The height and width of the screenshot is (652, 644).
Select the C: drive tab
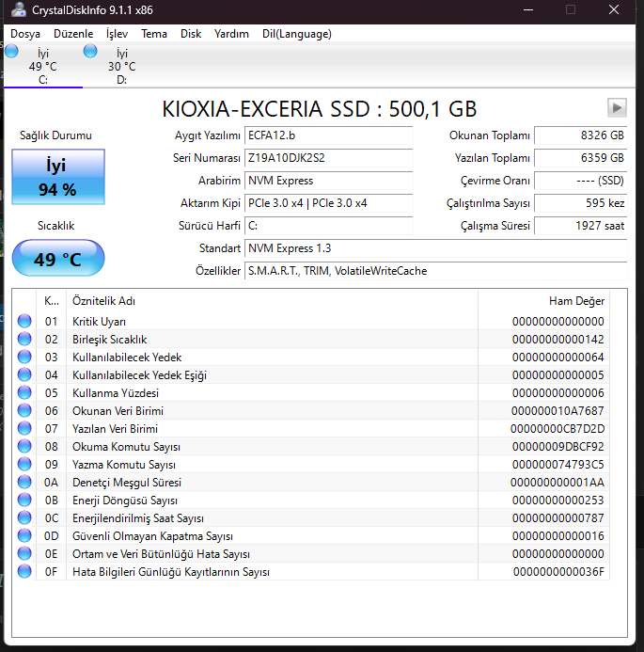point(43,66)
